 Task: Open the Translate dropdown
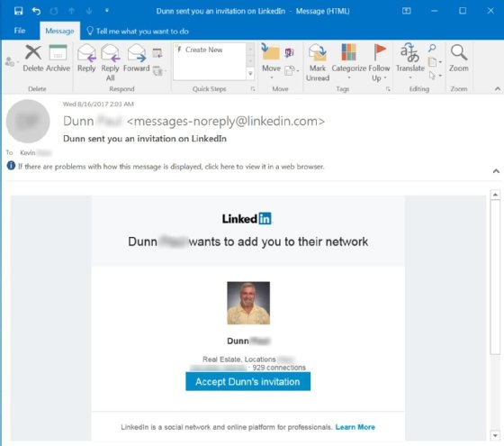tap(410, 61)
